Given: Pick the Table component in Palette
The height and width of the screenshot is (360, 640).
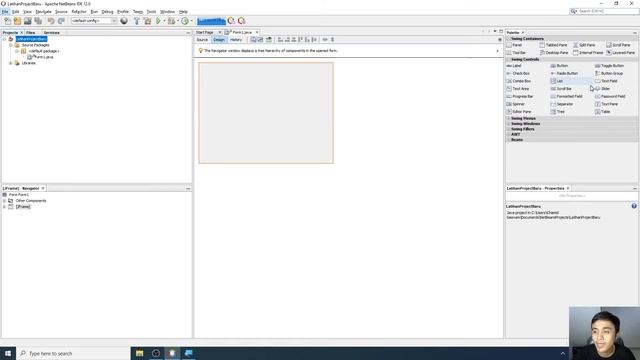Looking at the screenshot, I should [x=602, y=111].
